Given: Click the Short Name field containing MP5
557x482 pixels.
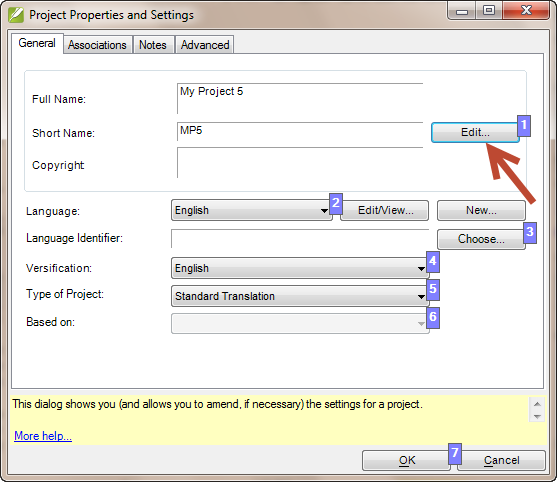Looking at the screenshot, I should (x=300, y=132).
